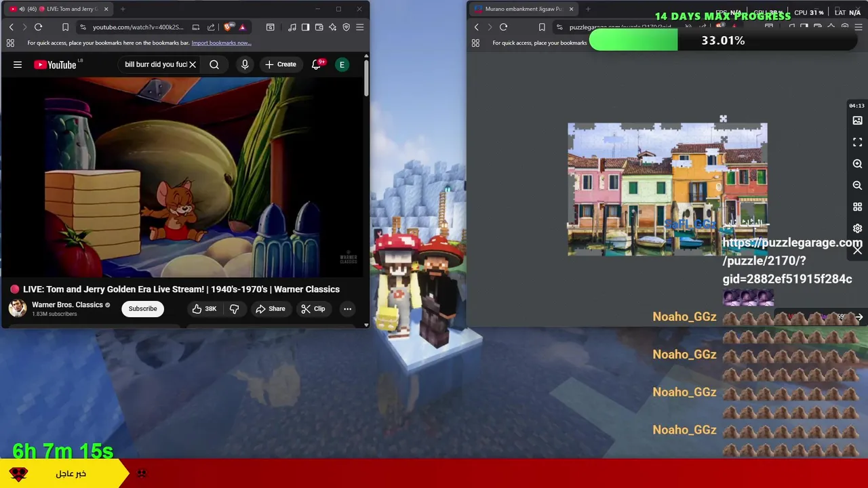This screenshot has height=488, width=868.
Task: Clear the YouTube search query
Action: pyautogui.click(x=193, y=64)
